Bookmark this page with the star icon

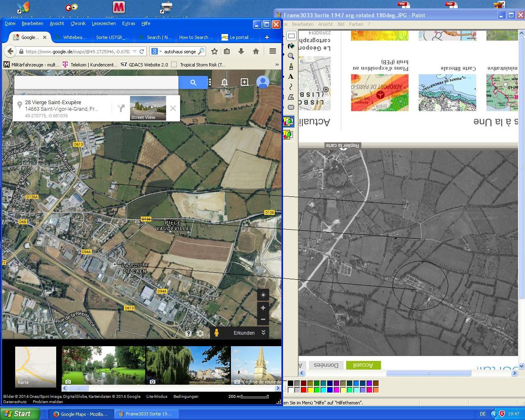[214, 51]
